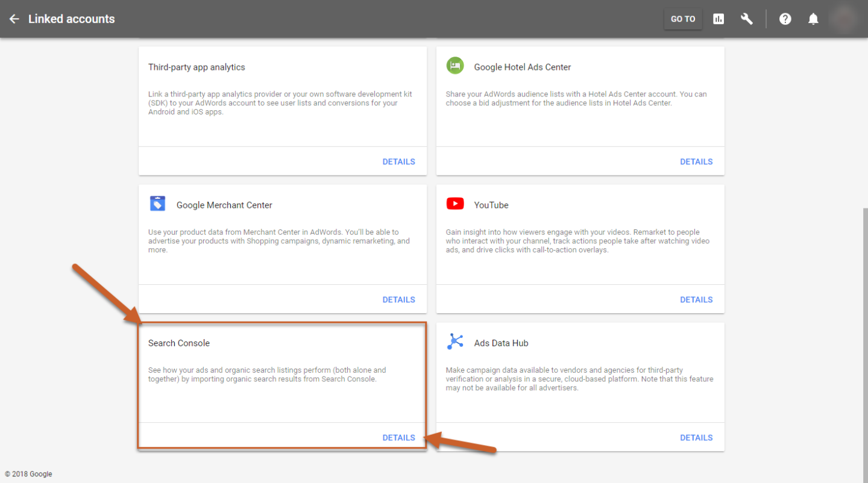Click the Linked accounts page title
Viewport: 868px width, 483px height.
(71, 19)
